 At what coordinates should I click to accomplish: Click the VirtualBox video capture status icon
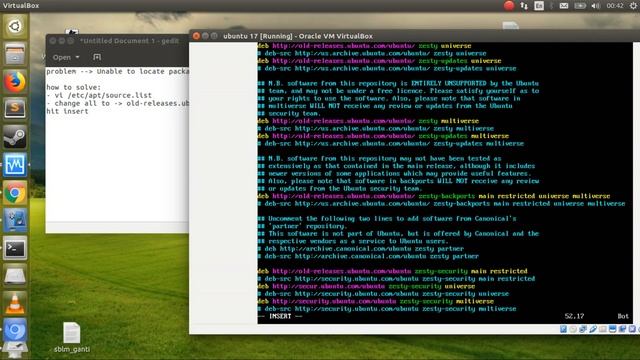[x=622, y=329]
